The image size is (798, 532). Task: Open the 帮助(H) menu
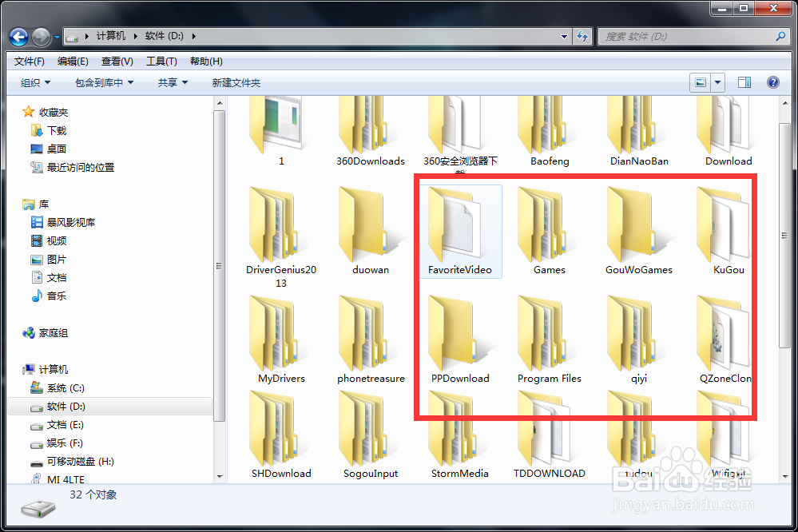click(x=206, y=62)
